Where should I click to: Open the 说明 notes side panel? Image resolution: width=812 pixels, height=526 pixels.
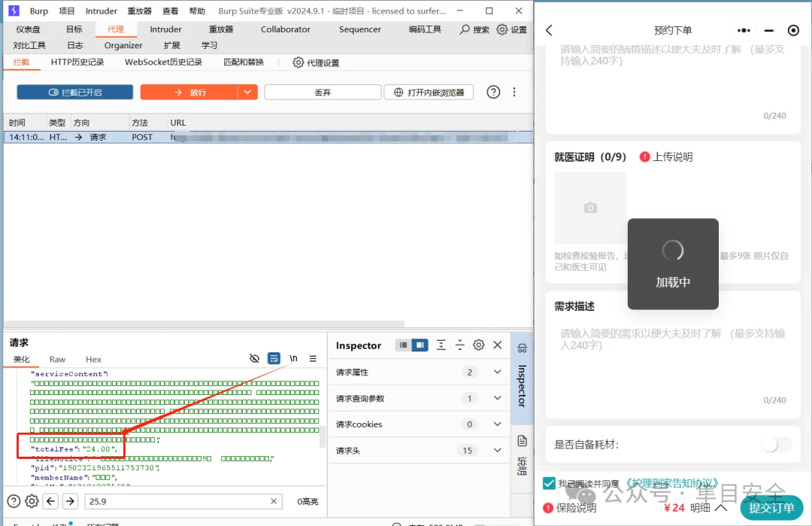tap(522, 455)
